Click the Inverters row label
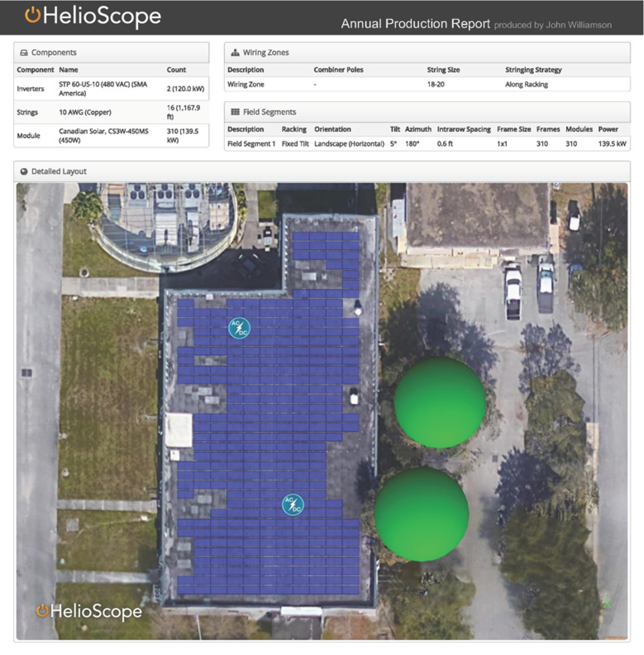This screenshot has height=655, width=644. (30, 89)
